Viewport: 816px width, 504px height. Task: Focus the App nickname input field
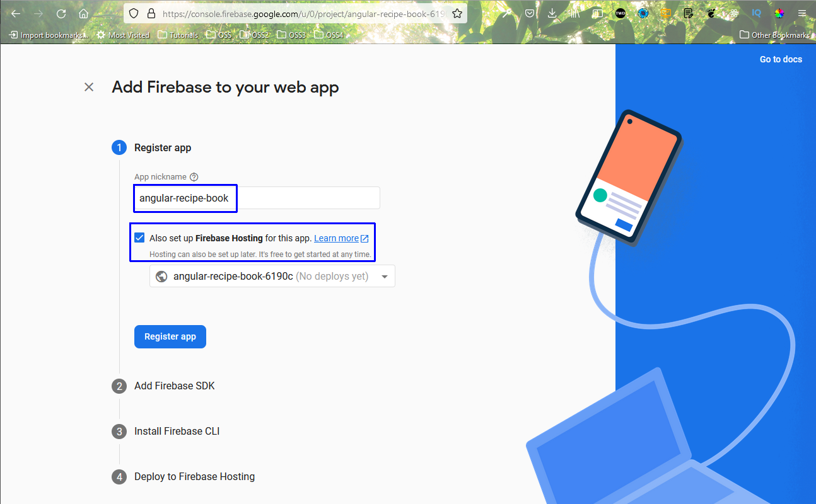(x=257, y=198)
